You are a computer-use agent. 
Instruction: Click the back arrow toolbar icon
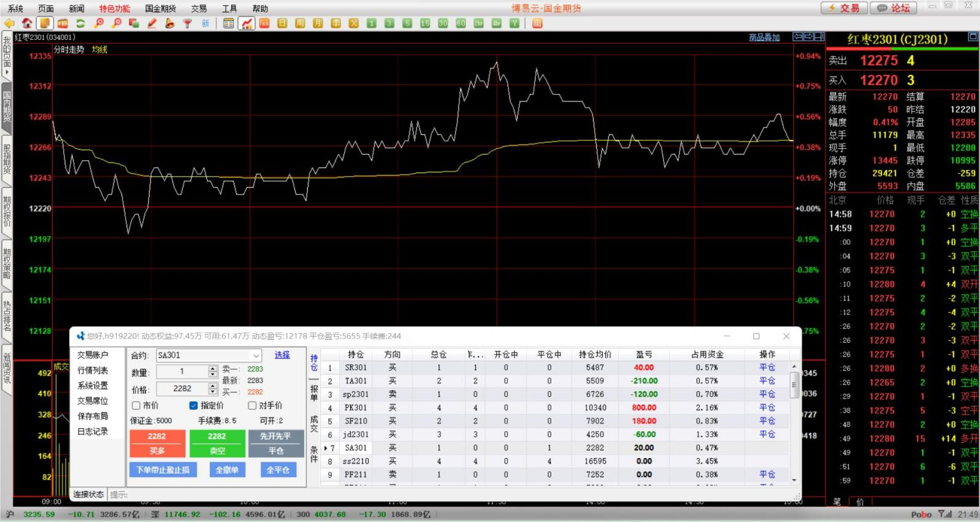click(9, 23)
